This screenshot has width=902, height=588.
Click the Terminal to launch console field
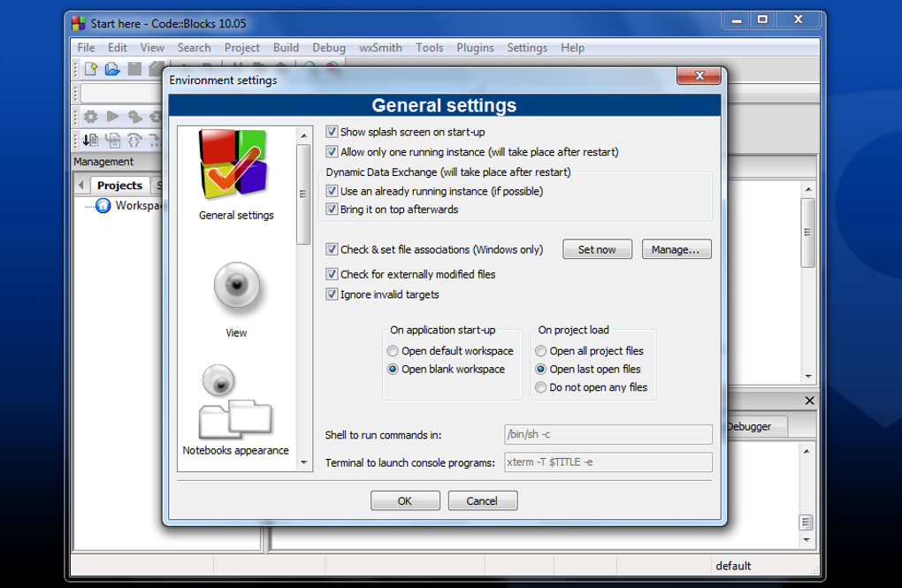[x=608, y=462]
